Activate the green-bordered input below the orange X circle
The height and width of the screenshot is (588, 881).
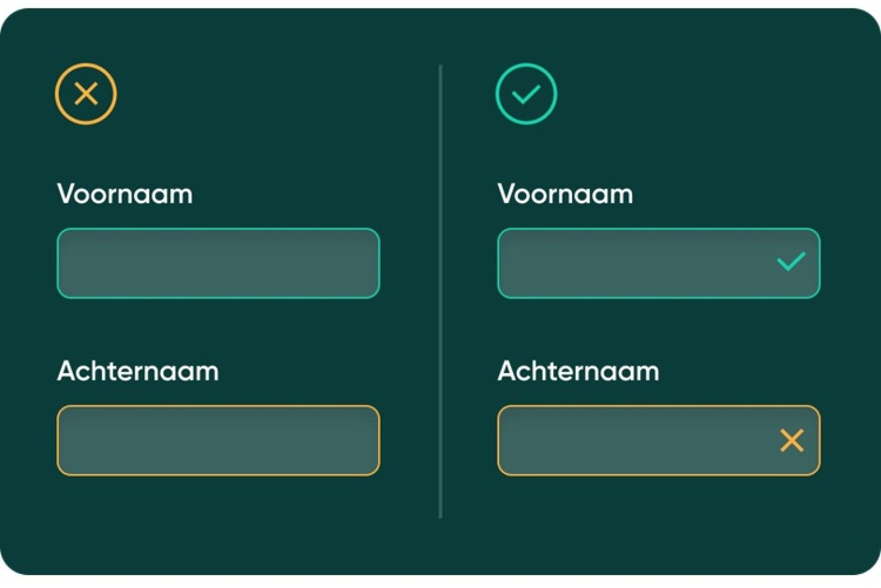click(x=218, y=263)
